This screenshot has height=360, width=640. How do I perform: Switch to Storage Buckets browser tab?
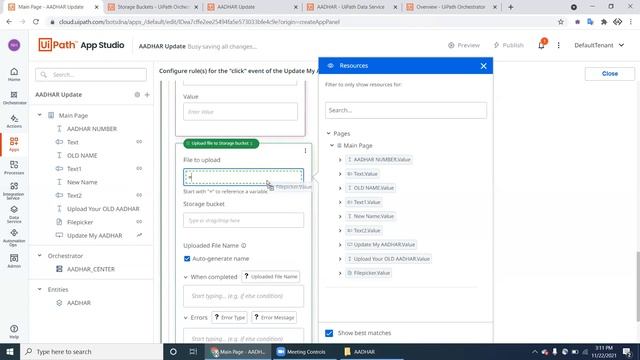click(152, 7)
